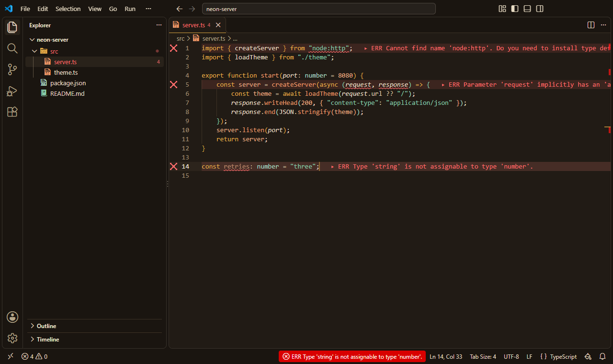Expand the Outline section

tap(95, 326)
